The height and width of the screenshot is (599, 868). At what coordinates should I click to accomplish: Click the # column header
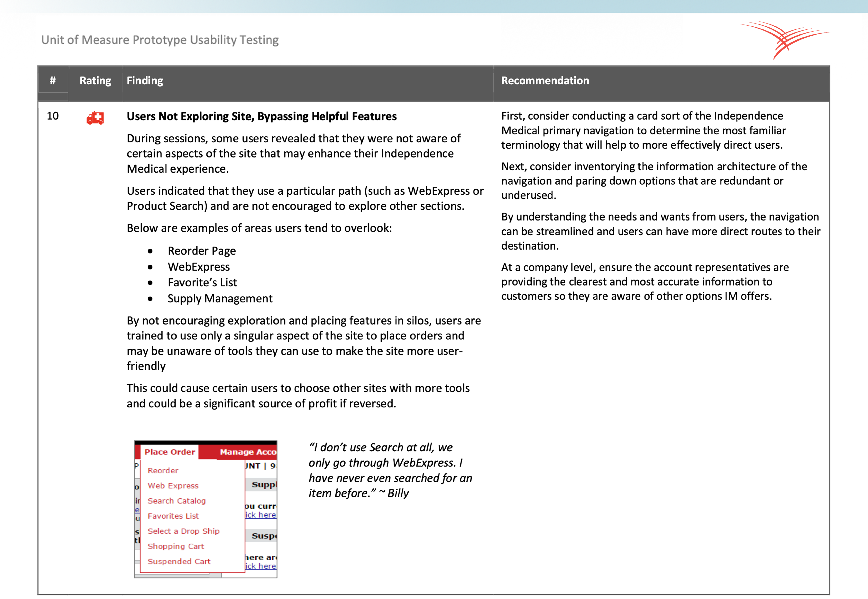click(x=53, y=80)
